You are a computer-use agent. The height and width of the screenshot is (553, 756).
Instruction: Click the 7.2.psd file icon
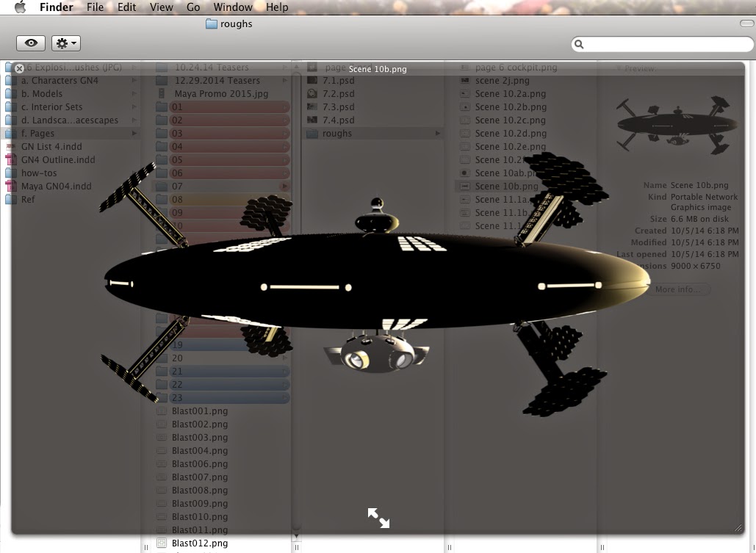tap(312, 93)
